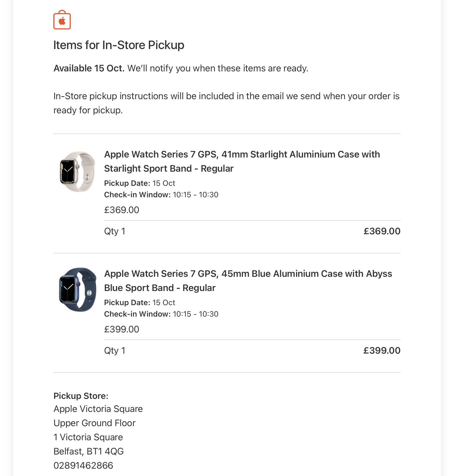Click Qty 1 under the Starlight watch
Image resolution: width=454 pixels, height=476 pixels.
(115, 231)
